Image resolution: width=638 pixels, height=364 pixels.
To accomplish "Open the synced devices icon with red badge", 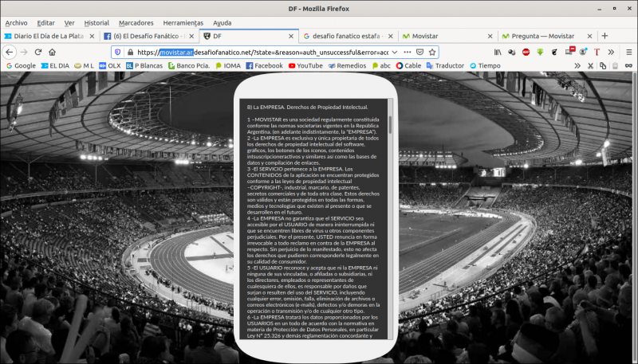I will pyautogui.click(x=569, y=51).
